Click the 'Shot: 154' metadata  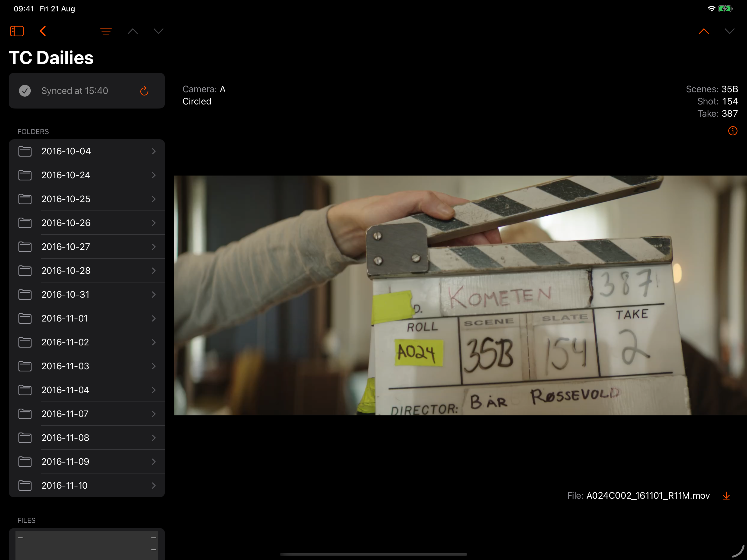tap(718, 101)
